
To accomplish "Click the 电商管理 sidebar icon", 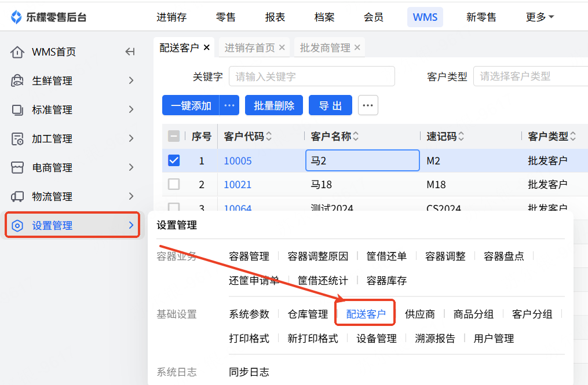I will point(17,168).
